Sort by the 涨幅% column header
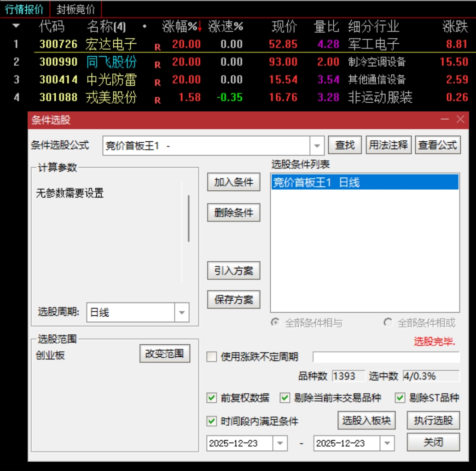Screen dimensions: 476x471 (x=181, y=26)
